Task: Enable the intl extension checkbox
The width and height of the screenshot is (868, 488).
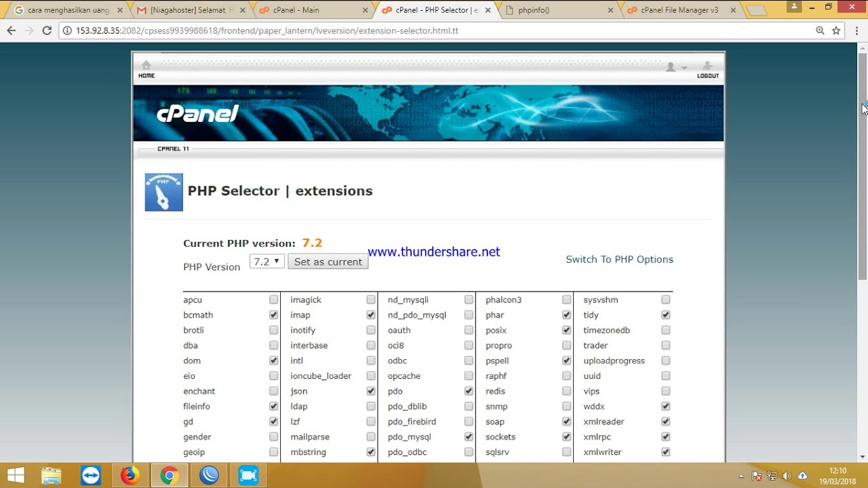Action: (371, 361)
